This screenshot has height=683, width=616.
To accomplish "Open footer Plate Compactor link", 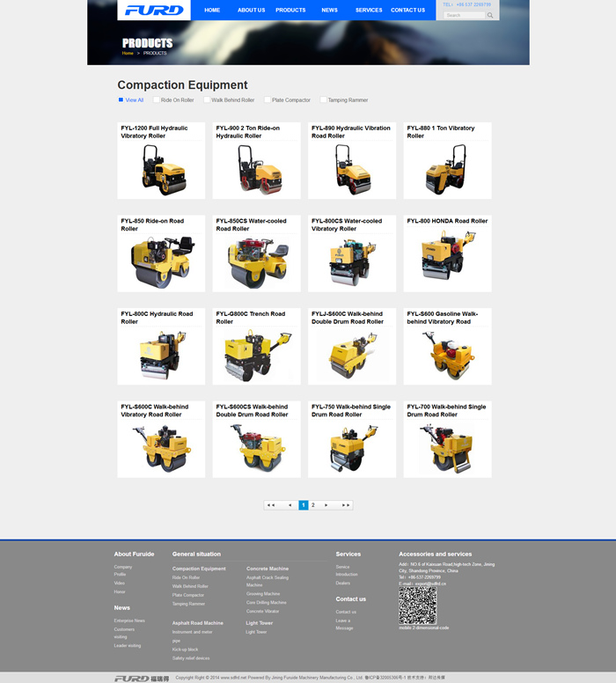I will [x=187, y=595].
